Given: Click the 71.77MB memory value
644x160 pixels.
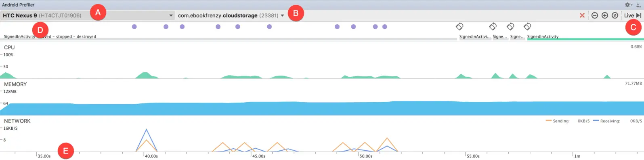Looking at the screenshot, I should click(x=633, y=84).
